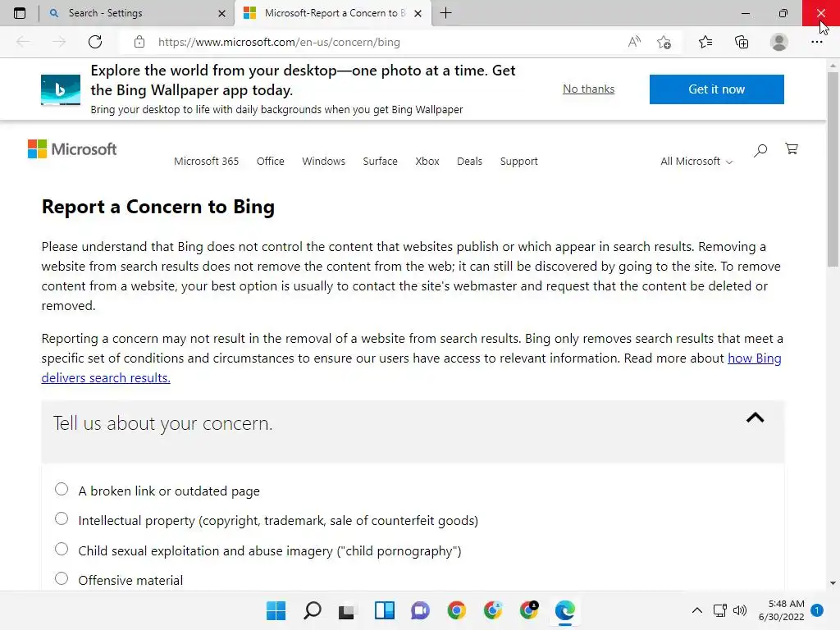
Task: Open the Favorites list icon
Action: [x=705, y=42]
